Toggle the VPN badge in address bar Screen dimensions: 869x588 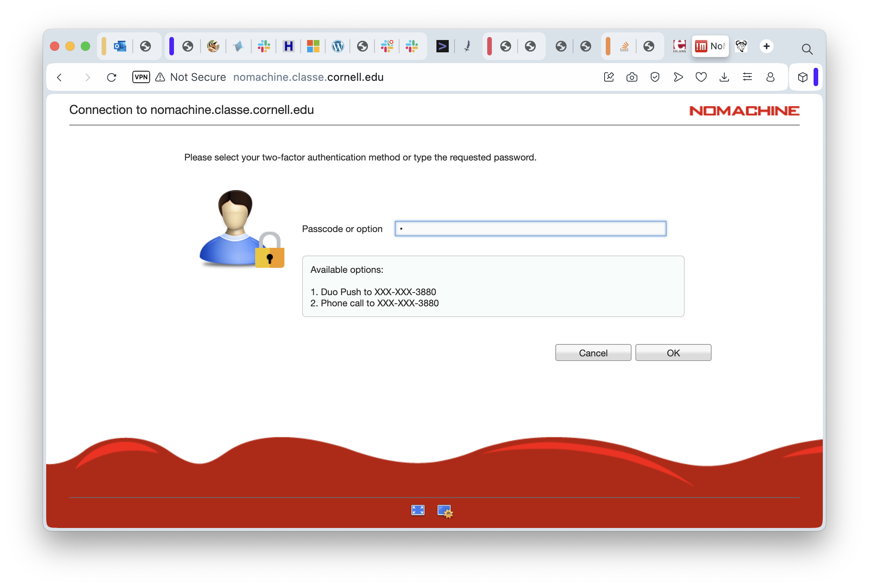(141, 77)
